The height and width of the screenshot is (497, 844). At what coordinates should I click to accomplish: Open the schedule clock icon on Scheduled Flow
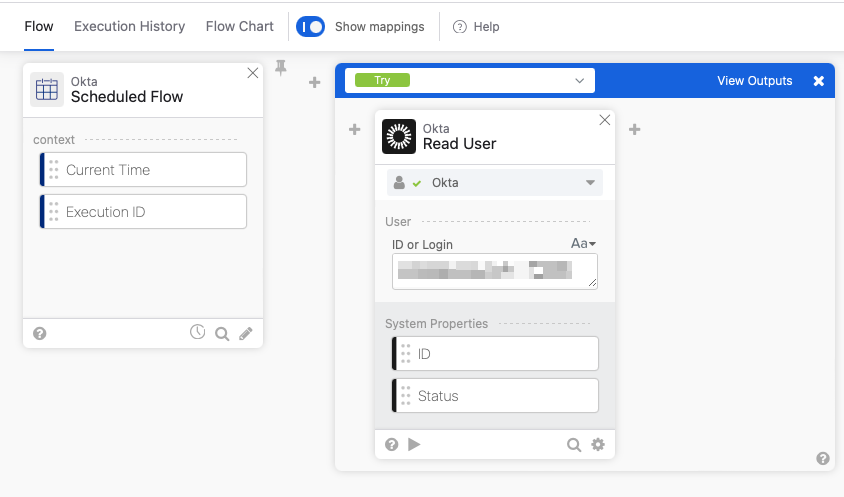pyautogui.click(x=198, y=332)
